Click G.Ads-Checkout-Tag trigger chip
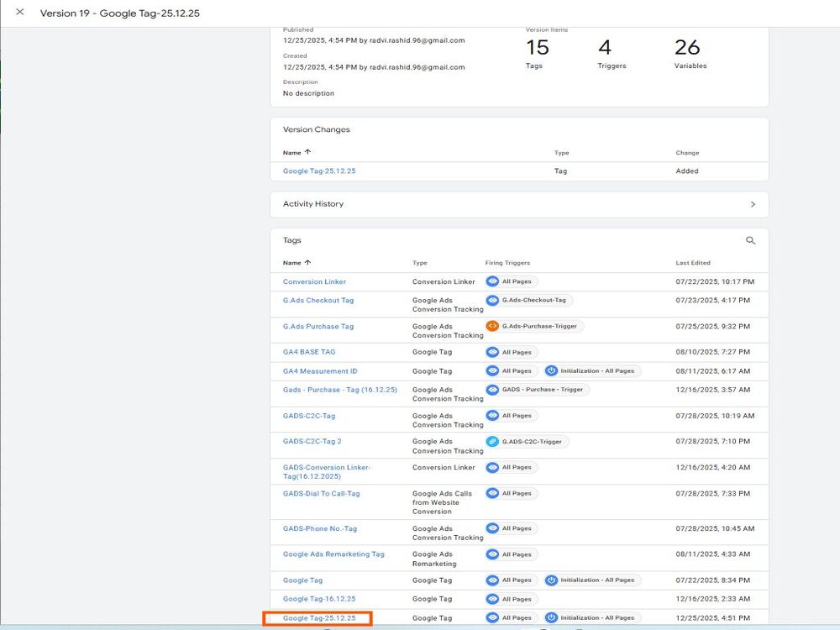The image size is (840, 630). (528, 300)
